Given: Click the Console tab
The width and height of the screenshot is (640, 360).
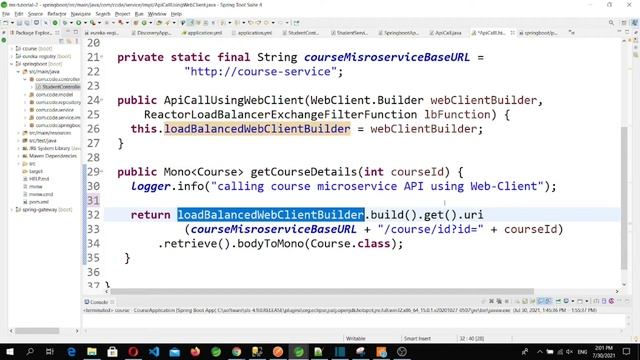Looking at the screenshot, I should pyautogui.click(x=99, y=302).
